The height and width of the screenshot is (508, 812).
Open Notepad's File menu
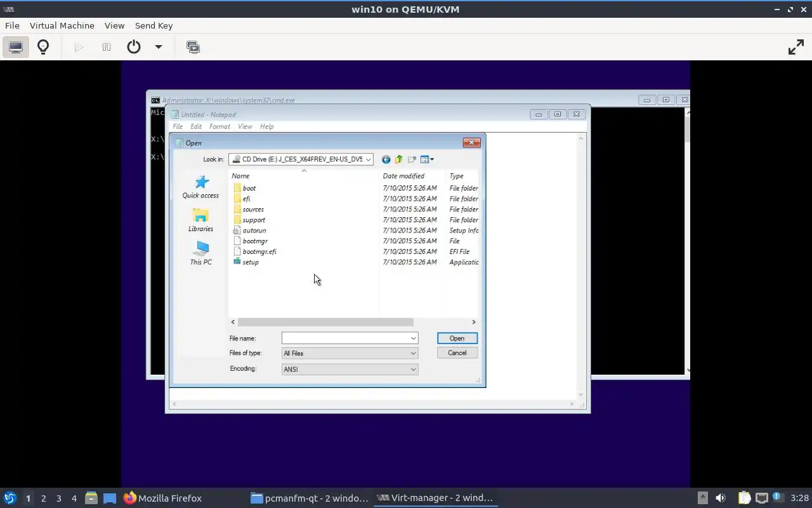[x=178, y=126]
